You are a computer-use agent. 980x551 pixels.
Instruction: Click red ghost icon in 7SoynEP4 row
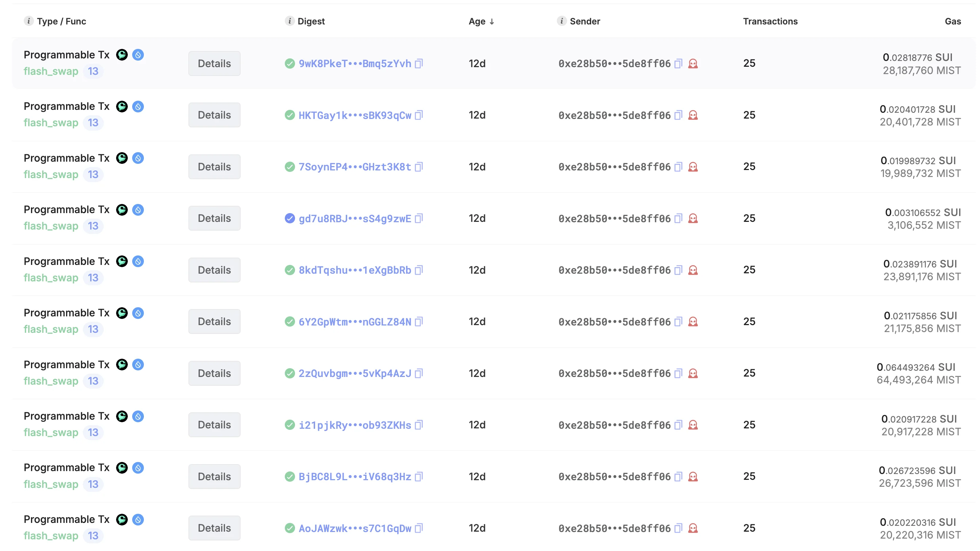(693, 167)
